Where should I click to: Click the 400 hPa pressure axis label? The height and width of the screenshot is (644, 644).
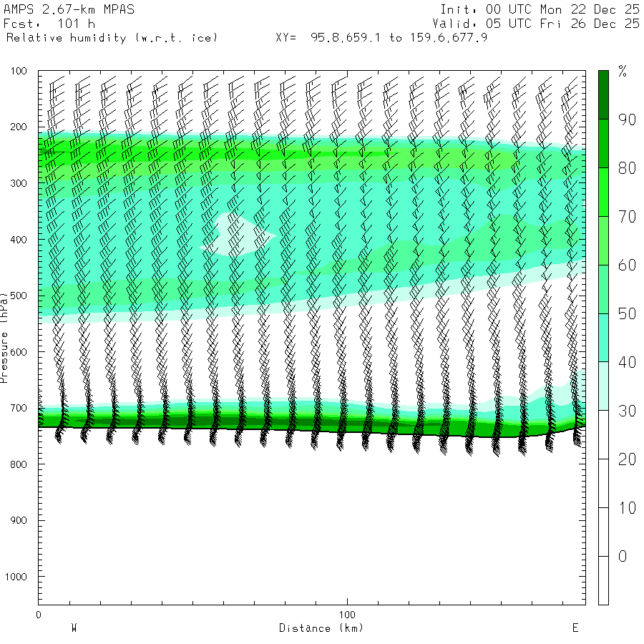click(x=19, y=240)
